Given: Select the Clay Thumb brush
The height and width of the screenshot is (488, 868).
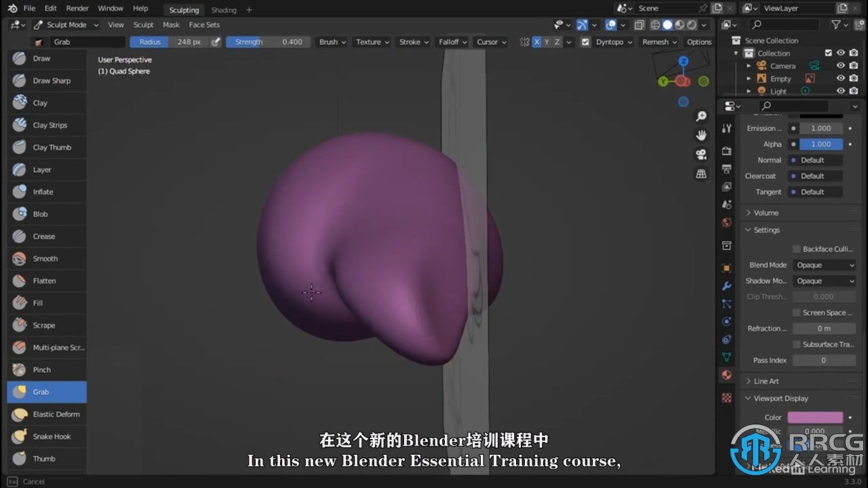Looking at the screenshot, I should pyautogui.click(x=47, y=148).
